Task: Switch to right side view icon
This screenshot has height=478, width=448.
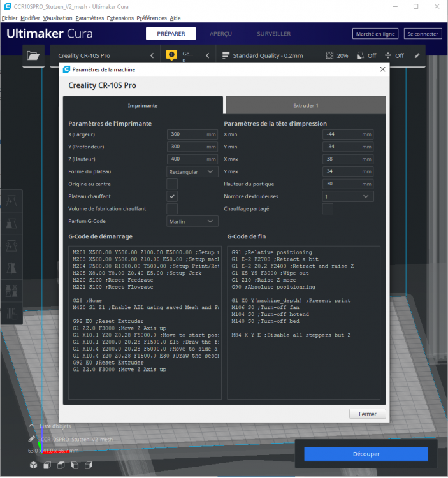Action: (89, 465)
